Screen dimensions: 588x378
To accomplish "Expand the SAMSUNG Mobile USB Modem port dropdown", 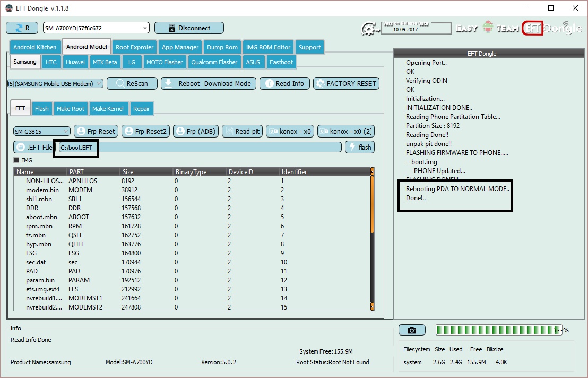I will tap(55, 84).
